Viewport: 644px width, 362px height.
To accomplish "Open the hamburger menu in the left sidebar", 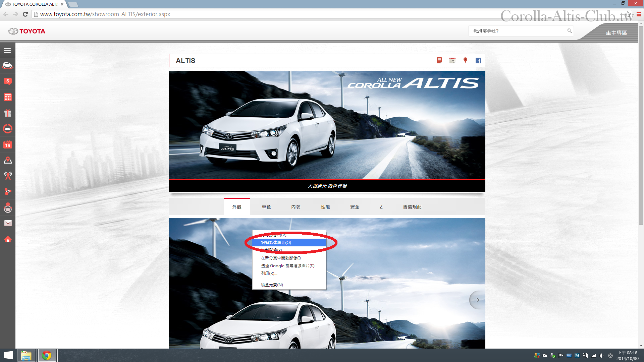I will 7,50.
